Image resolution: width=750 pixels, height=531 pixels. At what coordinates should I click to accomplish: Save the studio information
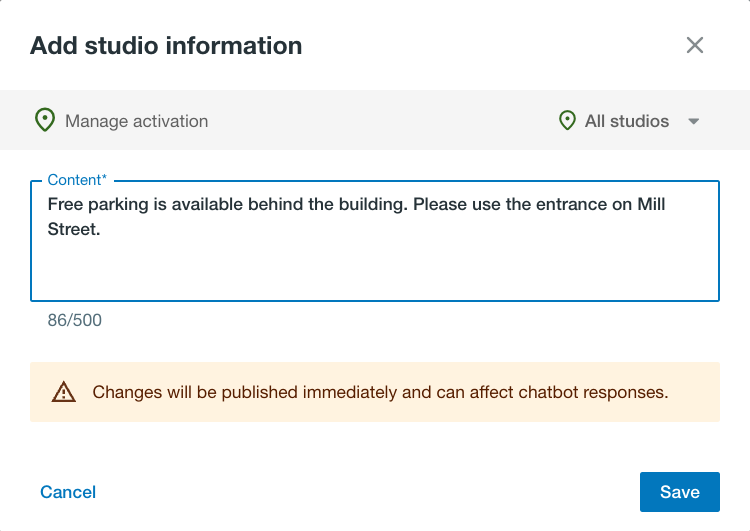(680, 492)
